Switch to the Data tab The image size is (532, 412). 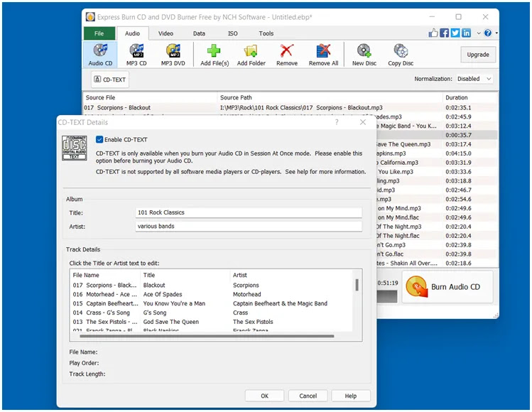199,33
